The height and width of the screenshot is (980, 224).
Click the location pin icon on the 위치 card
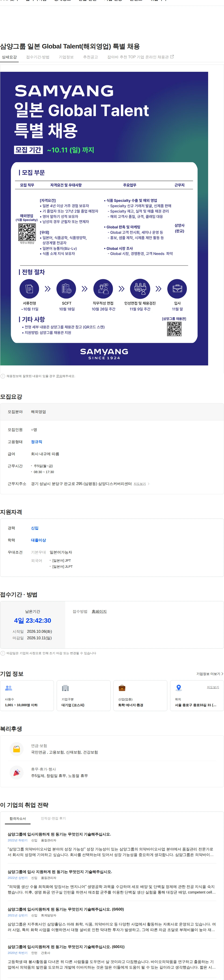(179, 688)
